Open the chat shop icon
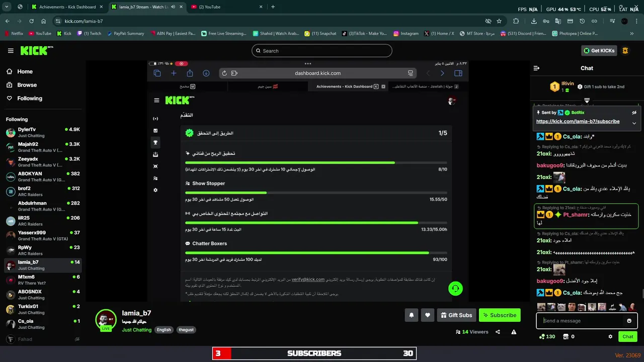 (566, 336)
